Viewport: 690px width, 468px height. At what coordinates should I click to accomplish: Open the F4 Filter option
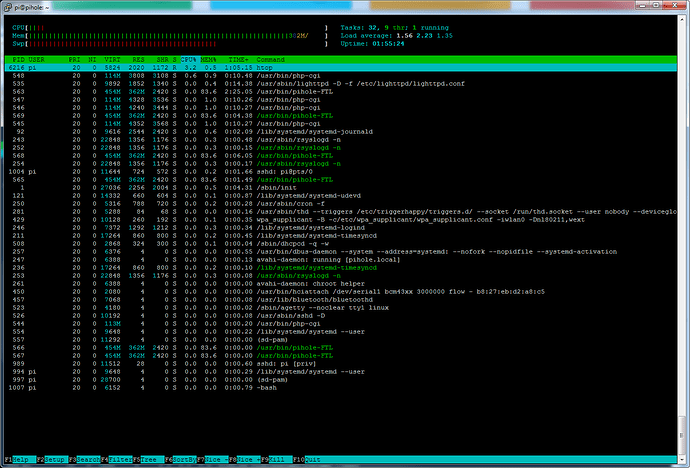tap(117, 460)
